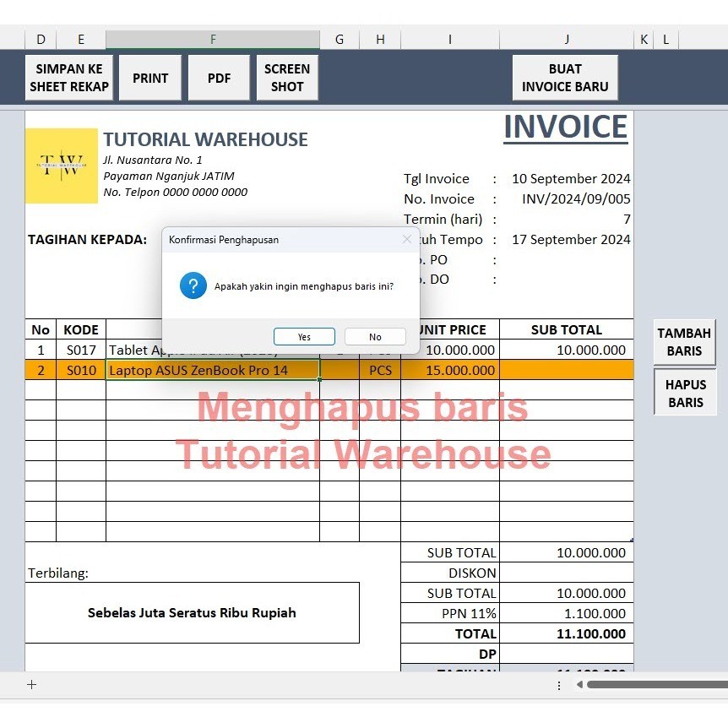The image size is (728, 728).
Task: Select column L header
Action: (x=666, y=40)
